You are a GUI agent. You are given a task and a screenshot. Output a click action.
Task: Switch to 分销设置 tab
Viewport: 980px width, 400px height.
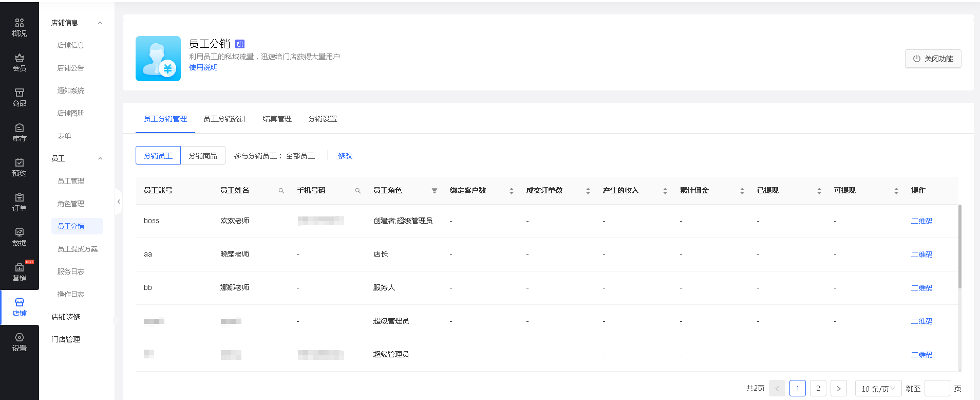tap(323, 119)
